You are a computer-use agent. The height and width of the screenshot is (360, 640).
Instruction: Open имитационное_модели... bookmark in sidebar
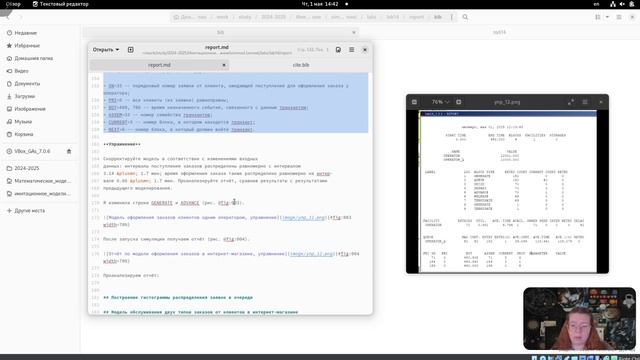coord(42,193)
